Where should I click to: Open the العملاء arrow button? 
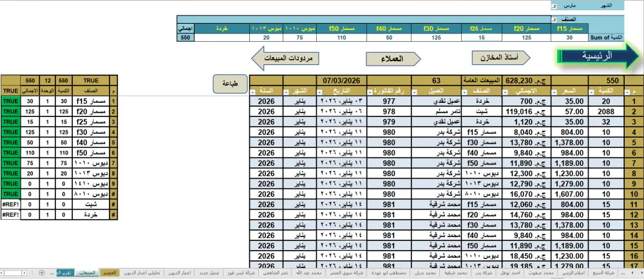[393, 59]
